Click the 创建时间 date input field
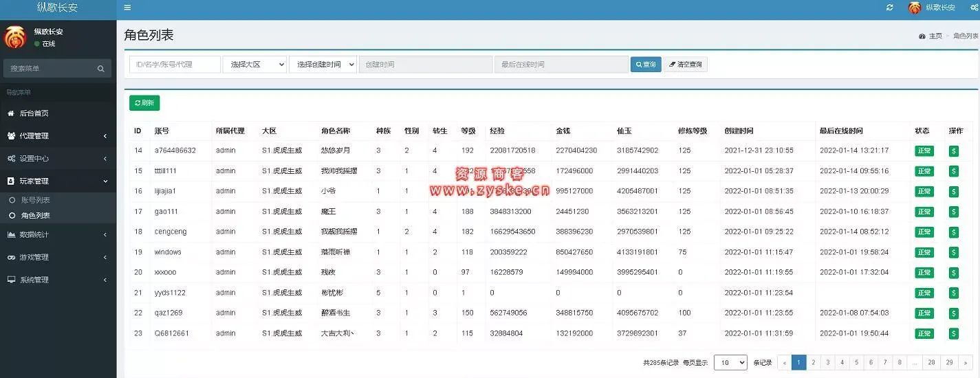This screenshot has height=378, width=980. pos(425,64)
